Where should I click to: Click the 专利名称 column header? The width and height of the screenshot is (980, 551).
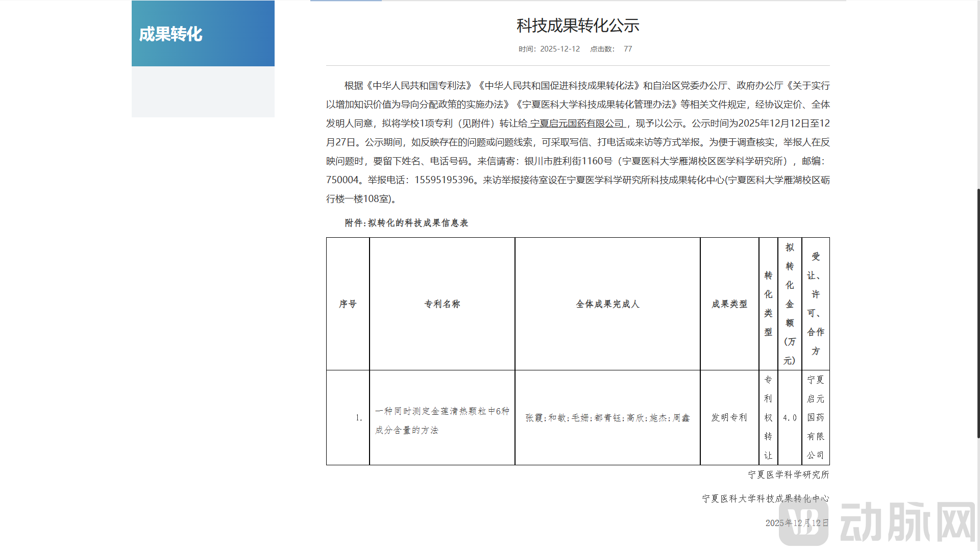click(x=442, y=304)
